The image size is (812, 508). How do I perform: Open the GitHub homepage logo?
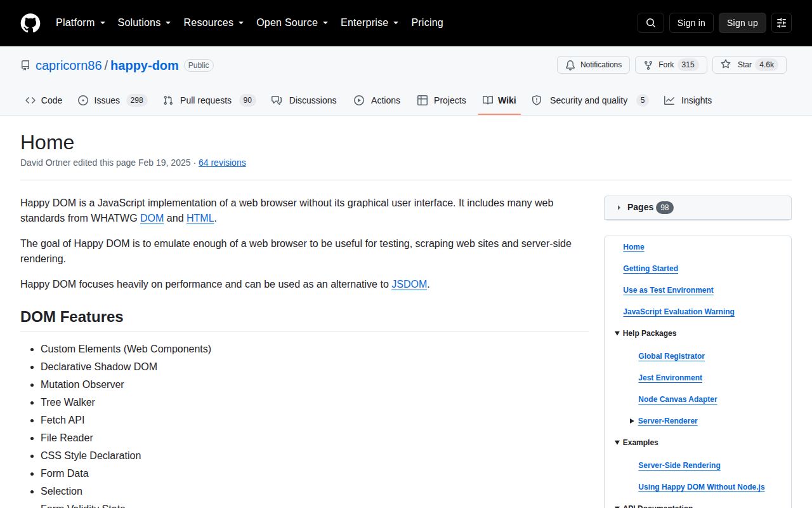30,23
